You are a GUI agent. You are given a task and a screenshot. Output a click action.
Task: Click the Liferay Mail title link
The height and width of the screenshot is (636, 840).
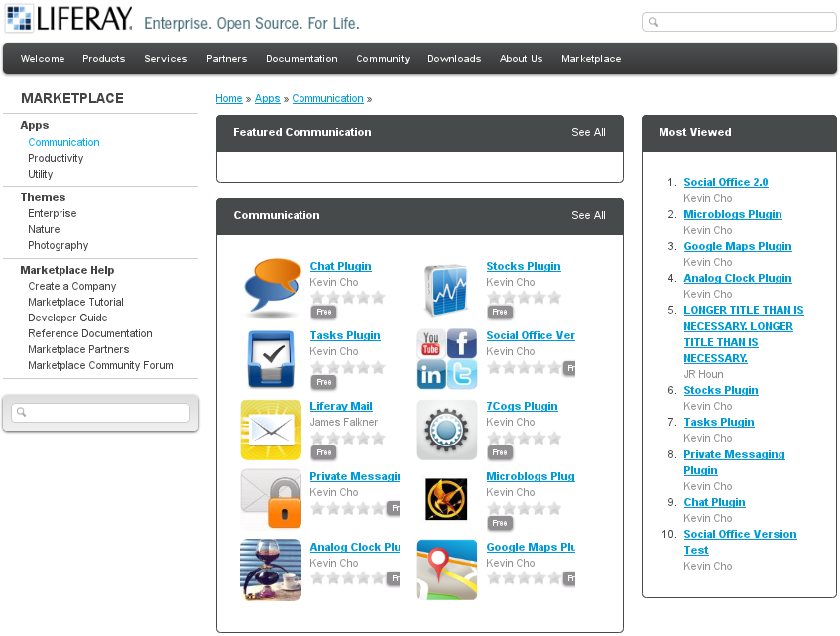click(341, 406)
